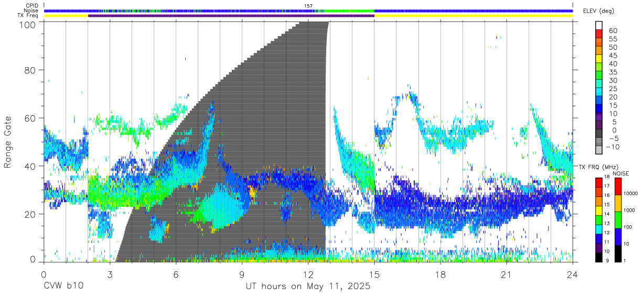
Task: Select green segment of TX frequency bar
Action: [599, 219]
